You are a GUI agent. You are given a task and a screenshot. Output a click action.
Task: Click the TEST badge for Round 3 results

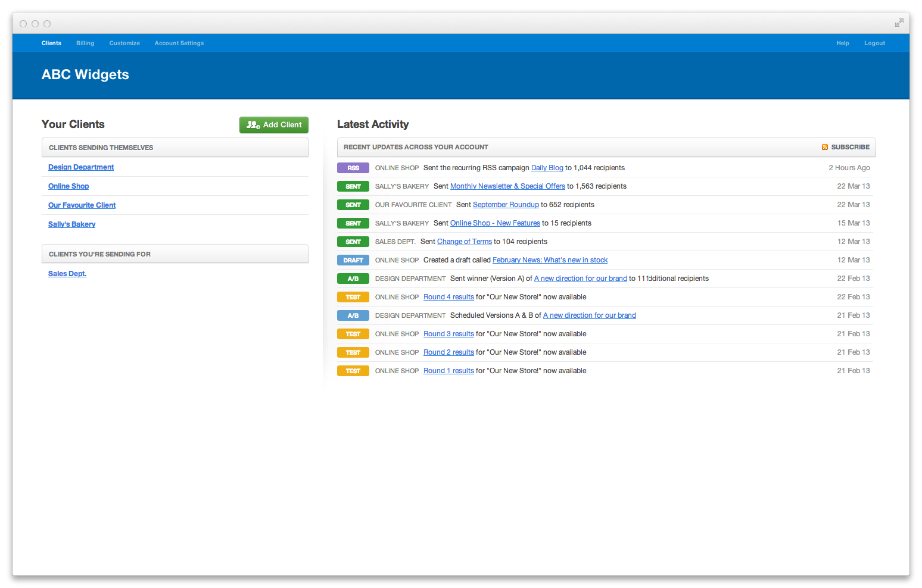click(x=353, y=334)
